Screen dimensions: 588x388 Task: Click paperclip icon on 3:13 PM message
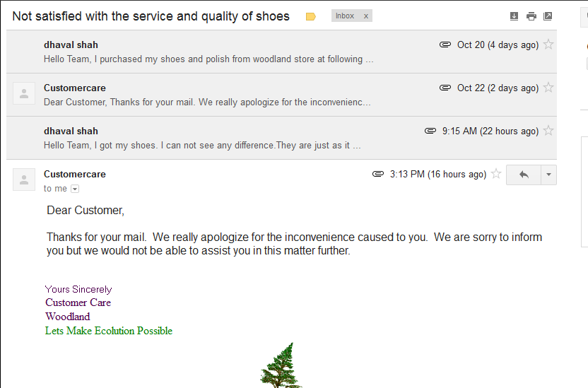[378, 175]
